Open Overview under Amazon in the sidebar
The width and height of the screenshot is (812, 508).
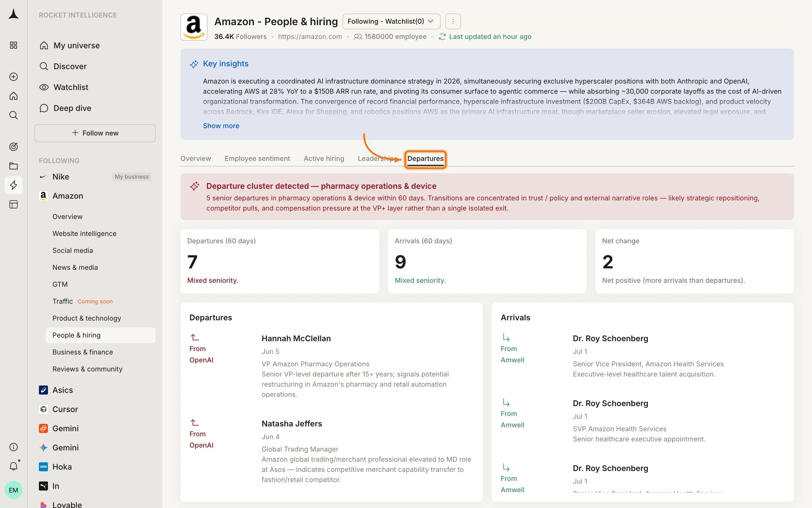click(67, 217)
